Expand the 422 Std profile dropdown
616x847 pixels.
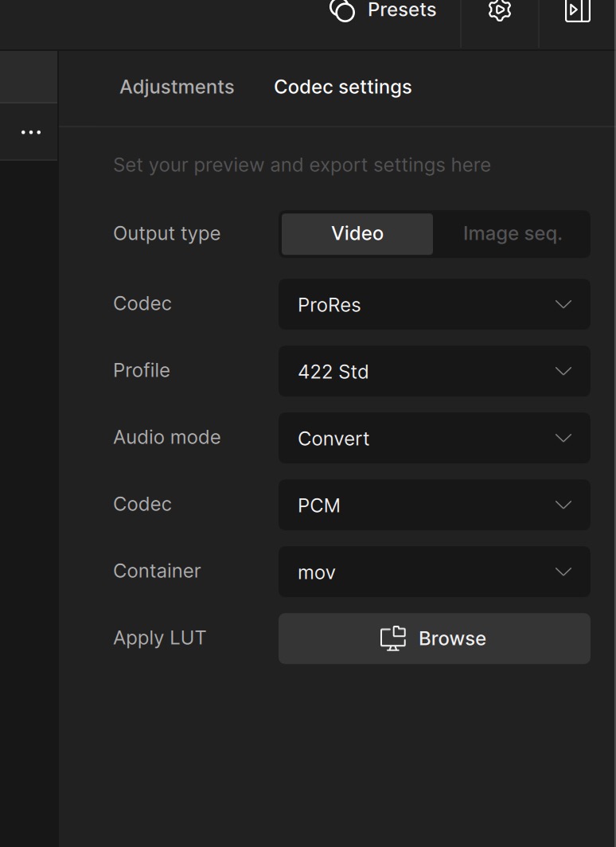[x=434, y=371]
